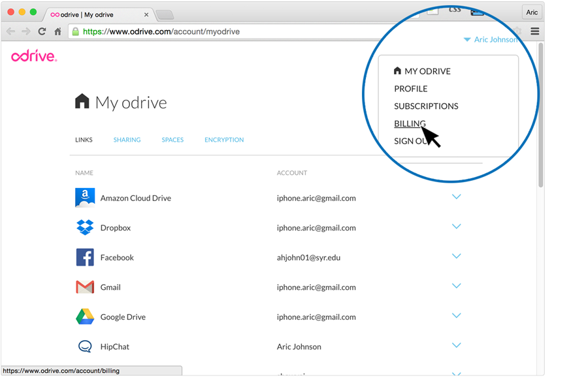Image resolution: width=588 pixels, height=380 pixels.
Task: Click the Gmail icon
Action: click(85, 287)
